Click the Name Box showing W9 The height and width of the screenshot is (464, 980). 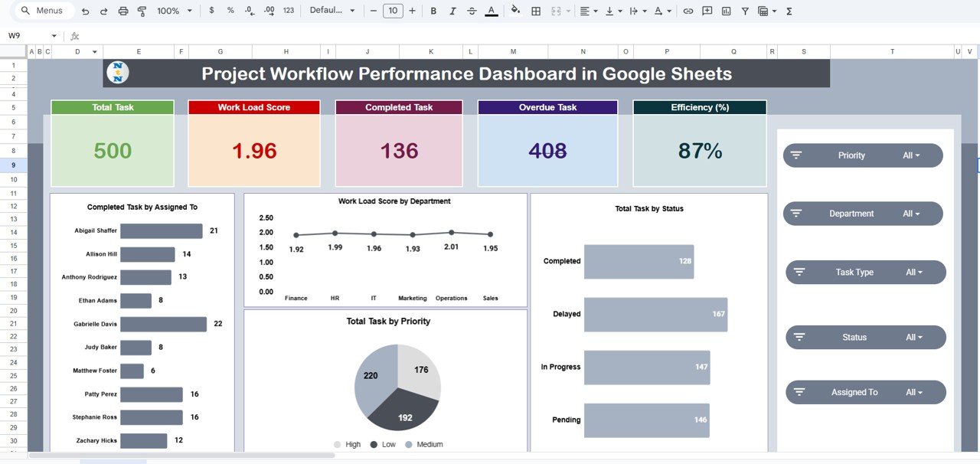tap(23, 35)
